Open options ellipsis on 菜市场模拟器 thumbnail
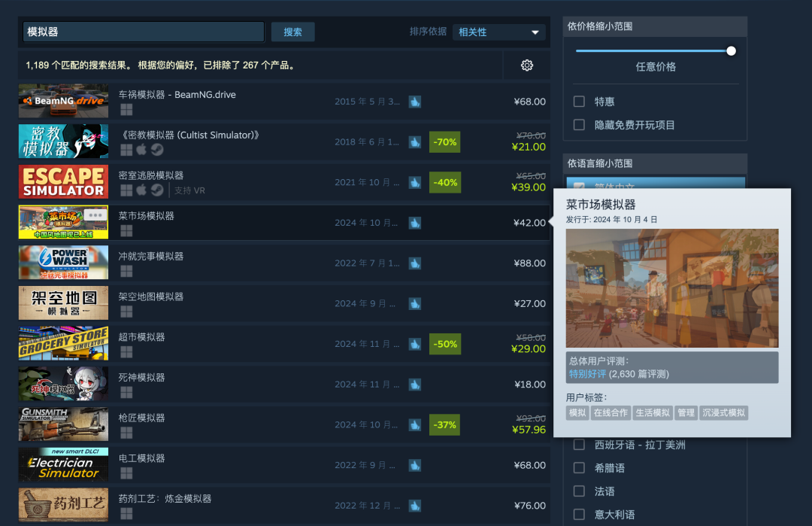The image size is (812, 526). [x=95, y=215]
